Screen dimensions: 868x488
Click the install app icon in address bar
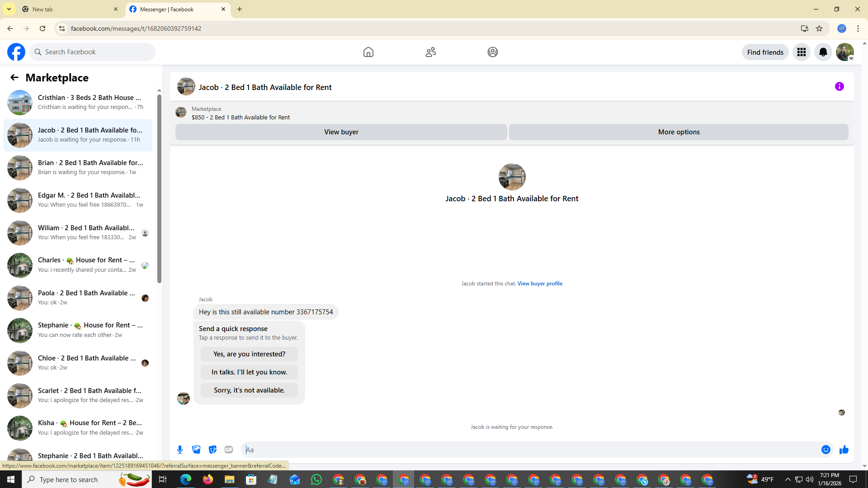[x=804, y=28]
